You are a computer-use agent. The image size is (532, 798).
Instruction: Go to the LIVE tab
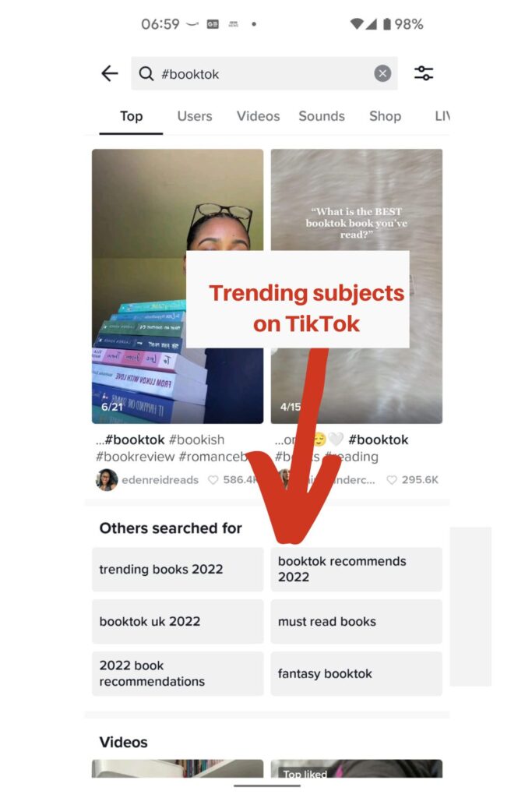point(442,116)
